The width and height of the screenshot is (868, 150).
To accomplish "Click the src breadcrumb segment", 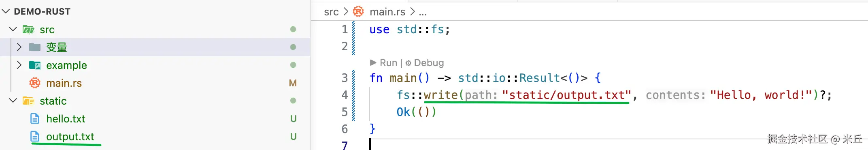I will click(x=331, y=12).
